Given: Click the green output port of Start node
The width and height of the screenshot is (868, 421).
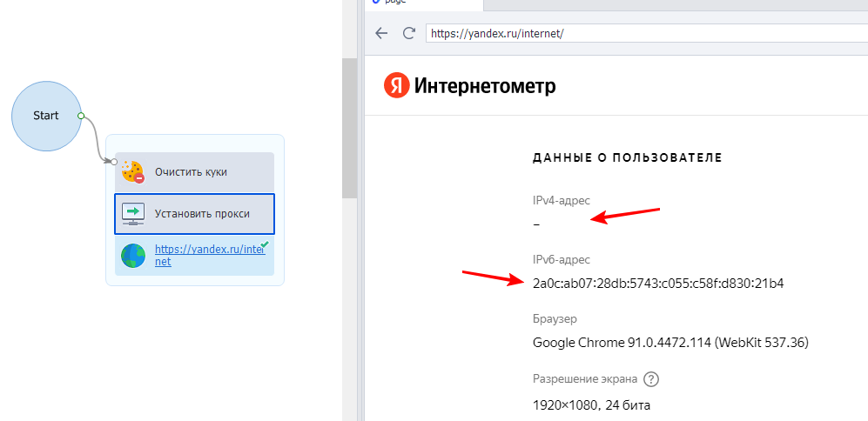Looking at the screenshot, I should [81, 117].
